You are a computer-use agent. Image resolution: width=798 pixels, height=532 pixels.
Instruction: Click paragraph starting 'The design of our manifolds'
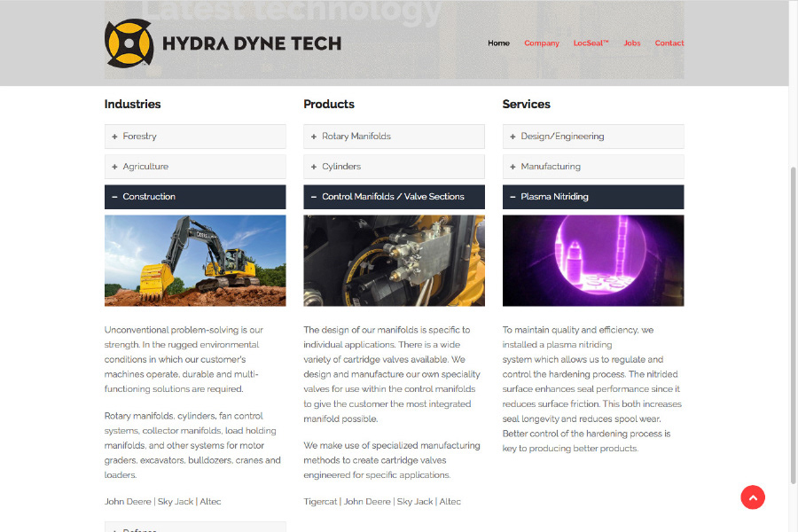(x=392, y=374)
